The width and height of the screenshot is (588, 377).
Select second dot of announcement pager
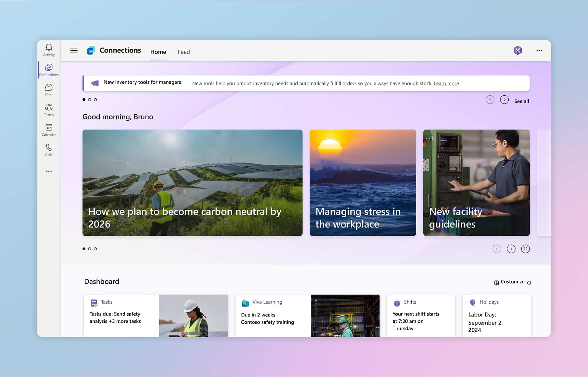(90, 100)
